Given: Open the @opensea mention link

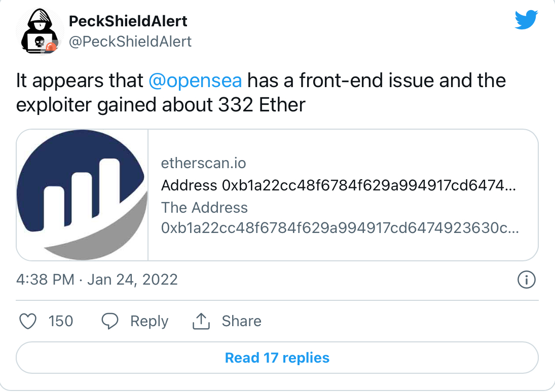Looking at the screenshot, I should [x=195, y=81].
